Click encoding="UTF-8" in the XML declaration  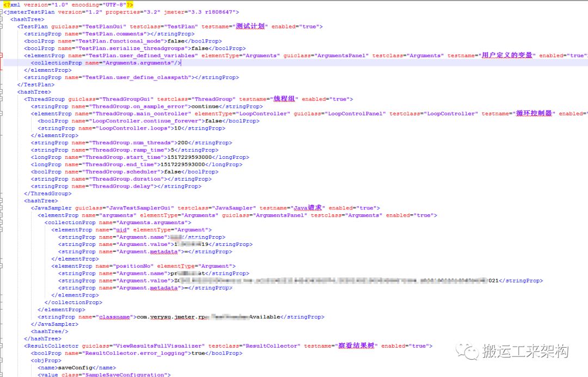point(99,5)
